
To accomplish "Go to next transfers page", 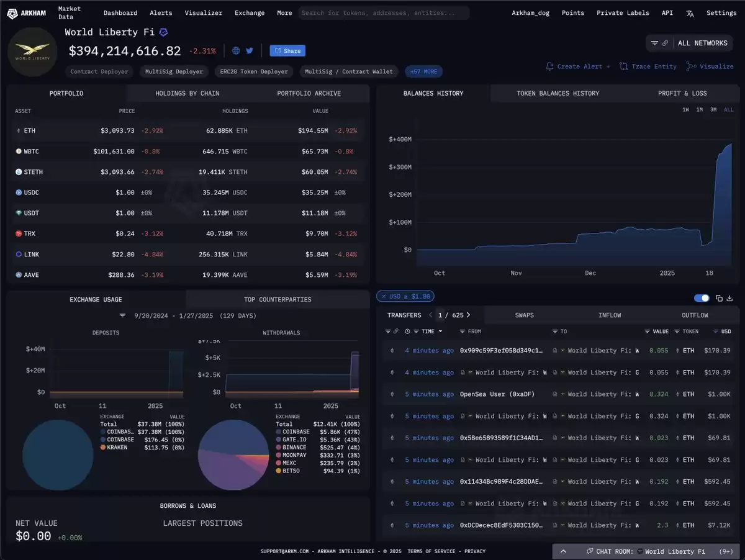I will pos(468,315).
